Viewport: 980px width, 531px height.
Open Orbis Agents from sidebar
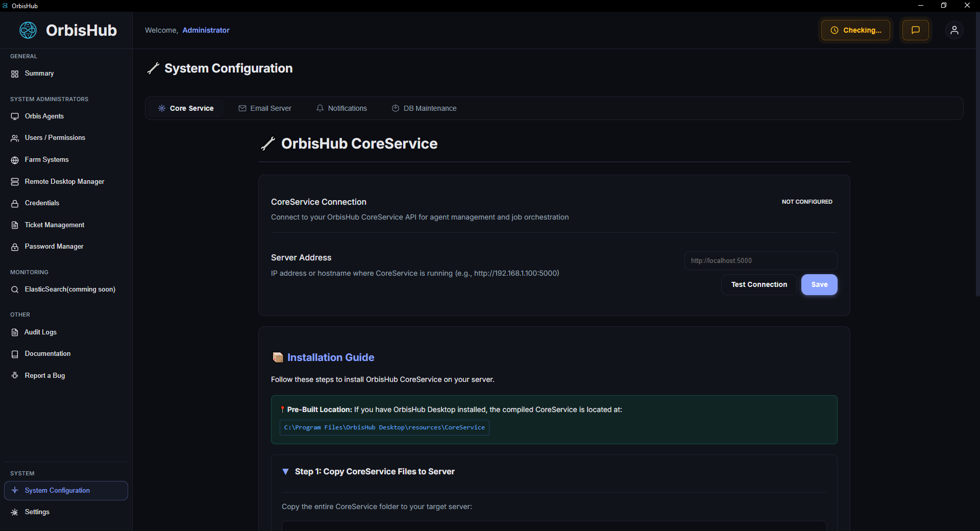pos(44,116)
